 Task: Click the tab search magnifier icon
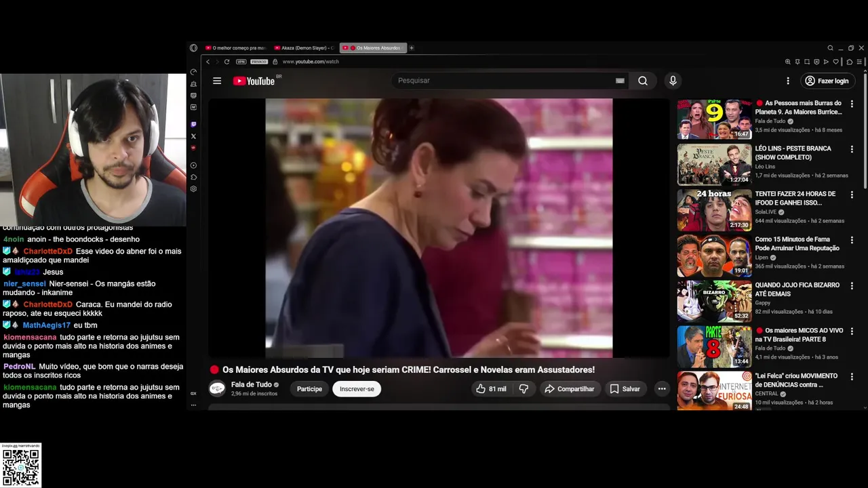click(x=830, y=48)
